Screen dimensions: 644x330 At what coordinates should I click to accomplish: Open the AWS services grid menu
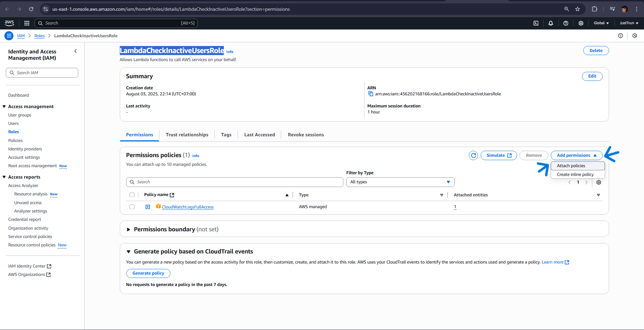27,23
